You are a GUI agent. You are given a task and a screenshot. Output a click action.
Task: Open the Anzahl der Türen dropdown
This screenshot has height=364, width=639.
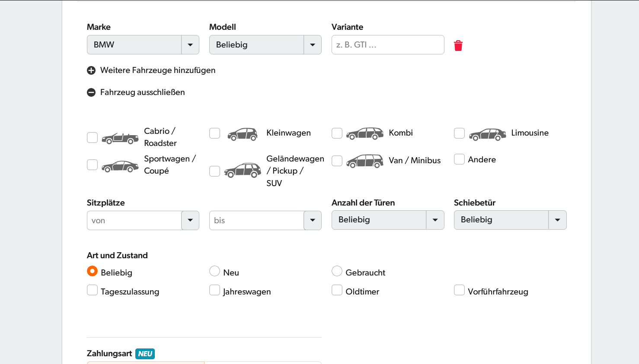[387, 220]
